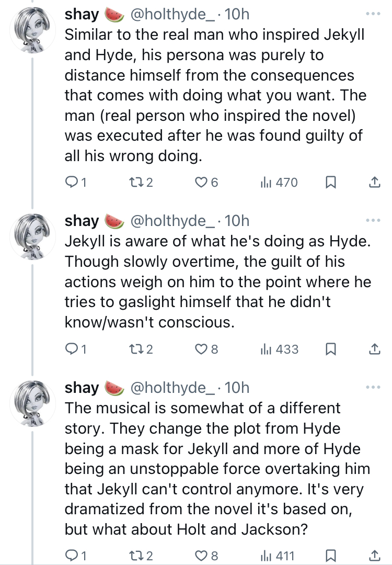Open more options on the musical tweet
The height and width of the screenshot is (565, 392).
[x=373, y=387]
